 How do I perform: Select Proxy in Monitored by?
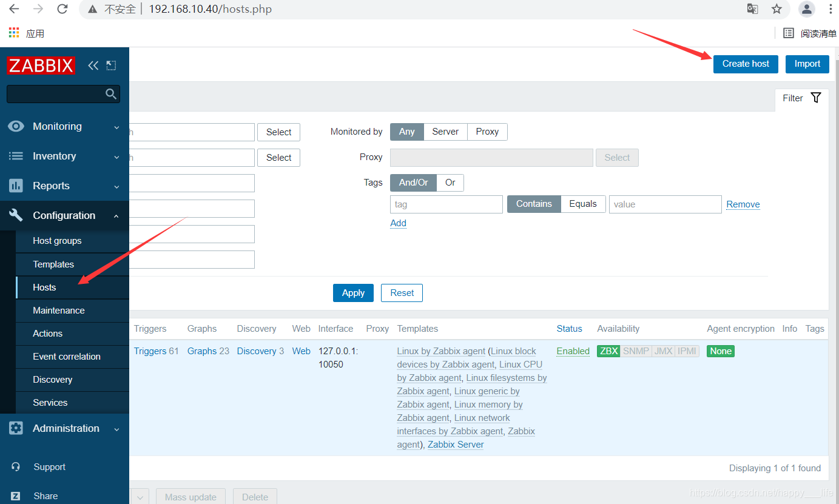(487, 132)
